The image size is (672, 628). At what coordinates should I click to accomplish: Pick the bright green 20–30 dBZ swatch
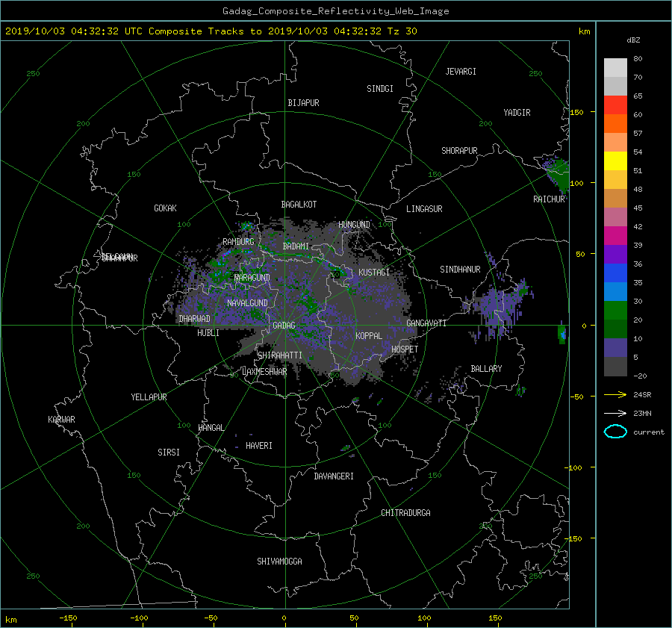coord(615,311)
